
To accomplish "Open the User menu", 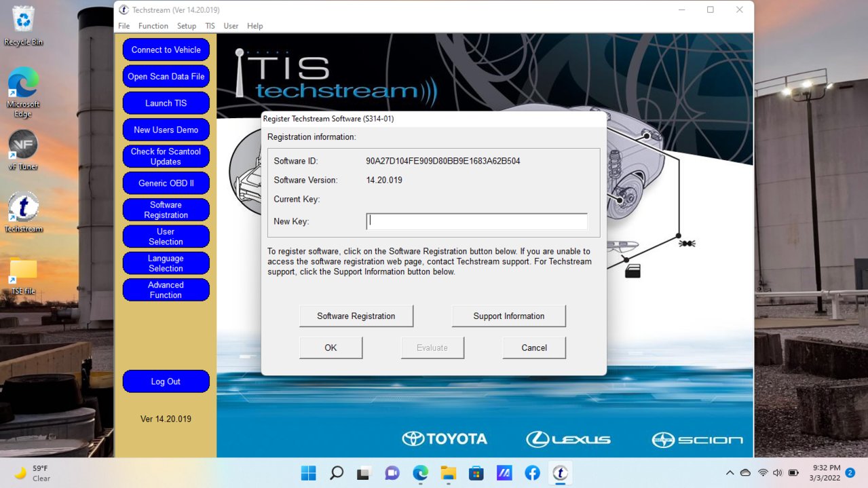I will [231, 26].
